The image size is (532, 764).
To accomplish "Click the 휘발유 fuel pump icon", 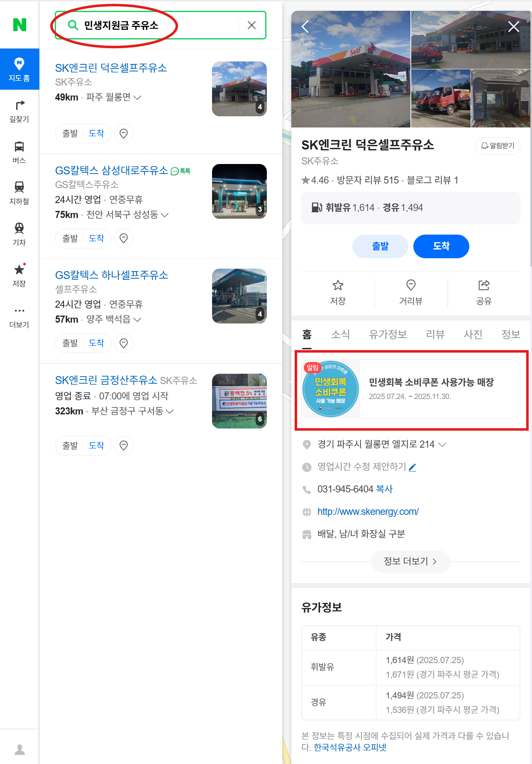I will 317,207.
